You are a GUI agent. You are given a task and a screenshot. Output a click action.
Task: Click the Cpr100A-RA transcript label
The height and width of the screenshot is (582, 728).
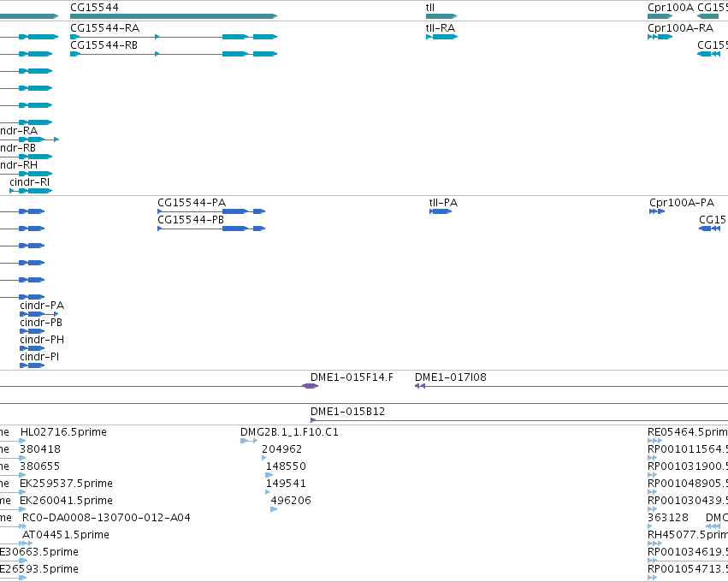[x=680, y=28]
